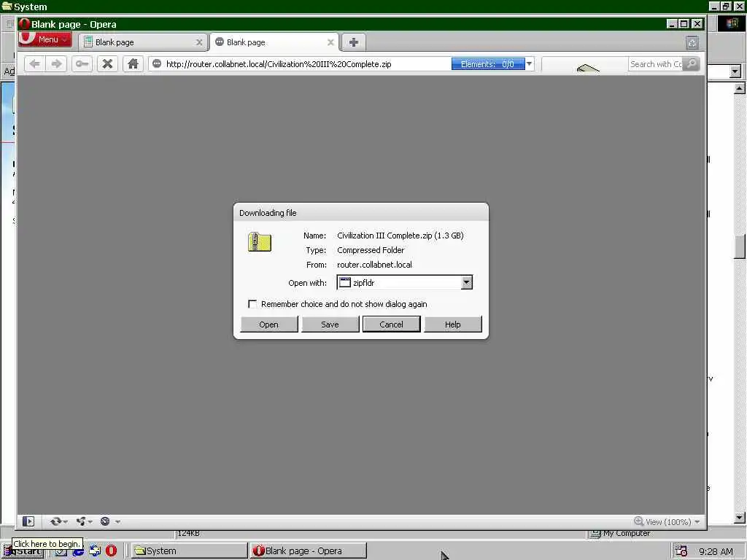
Task: Open a new tab with the plus button
Action: 354,42
